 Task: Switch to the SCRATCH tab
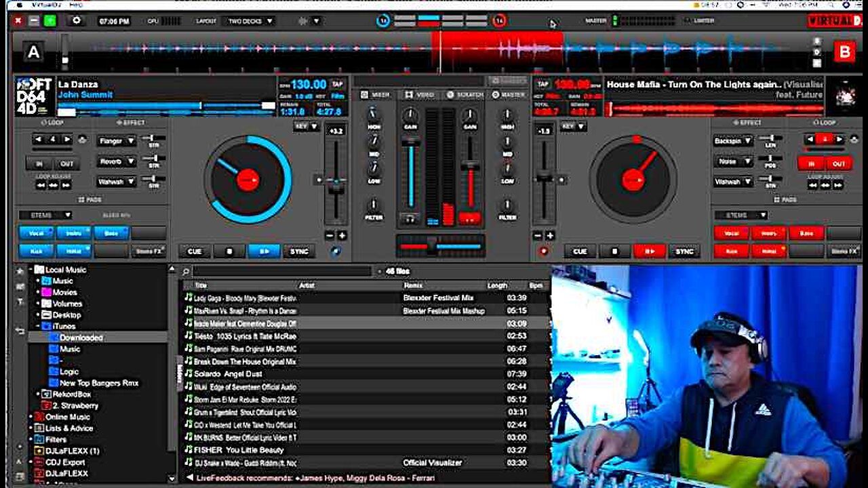pyautogui.click(x=465, y=95)
